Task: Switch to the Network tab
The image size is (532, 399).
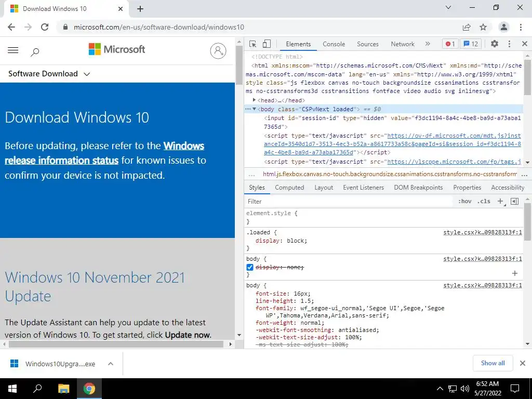Action: click(403, 44)
